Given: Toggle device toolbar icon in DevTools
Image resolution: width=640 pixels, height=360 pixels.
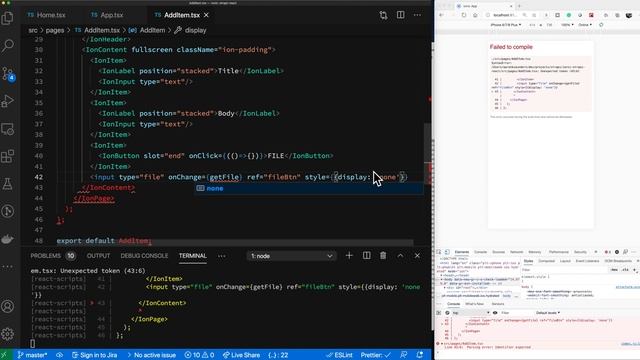Looking at the screenshot, I should point(447,252).
